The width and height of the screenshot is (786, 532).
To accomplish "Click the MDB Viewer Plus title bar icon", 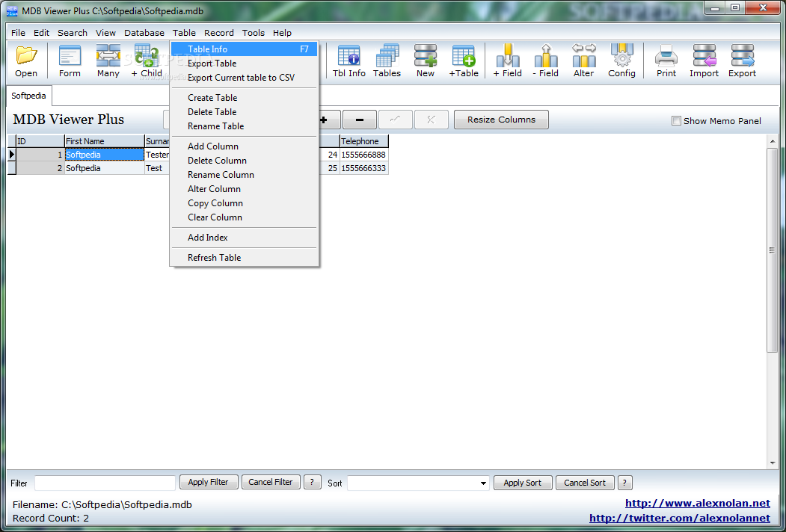I will [11, 10].
